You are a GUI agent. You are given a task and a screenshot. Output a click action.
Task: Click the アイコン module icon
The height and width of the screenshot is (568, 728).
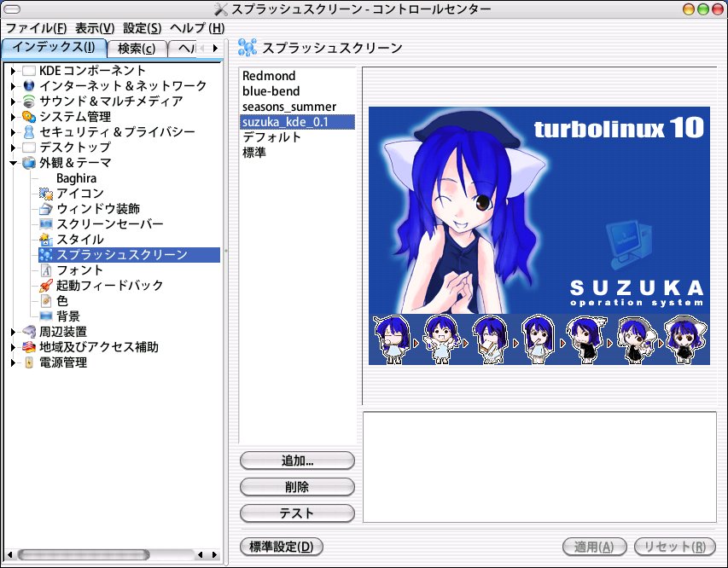(x=46, y=194)
